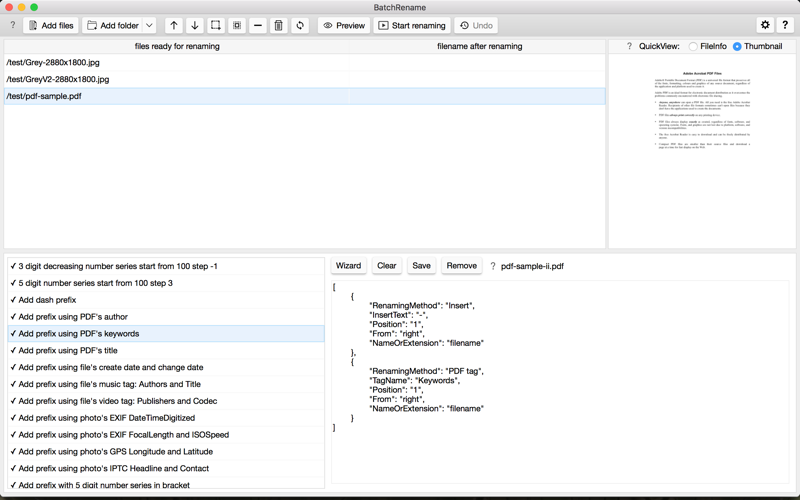The image size is (800, 500).
Task: Click the 'RenamingMethod: PDF tag' JSON line
Action: [x=426, y=371]
